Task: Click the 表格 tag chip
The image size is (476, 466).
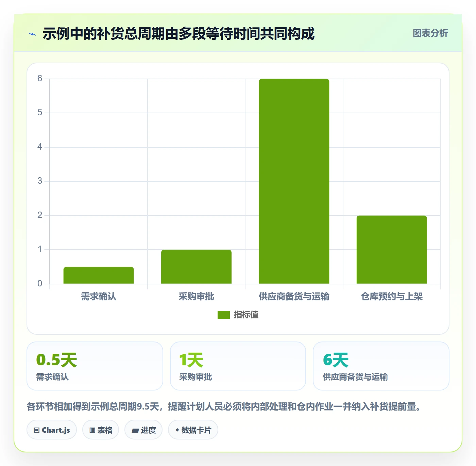Action: pyautogui.click(x=101, y=430)
